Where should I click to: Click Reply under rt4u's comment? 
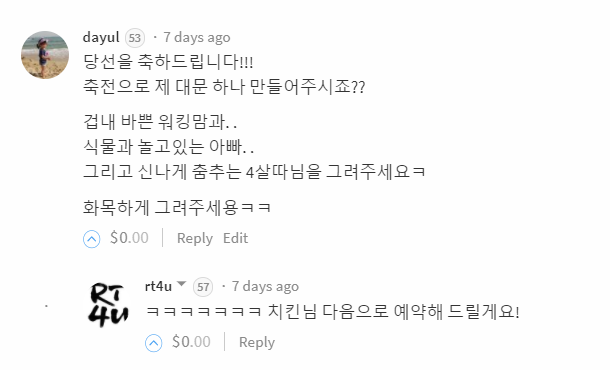(257, 342)
